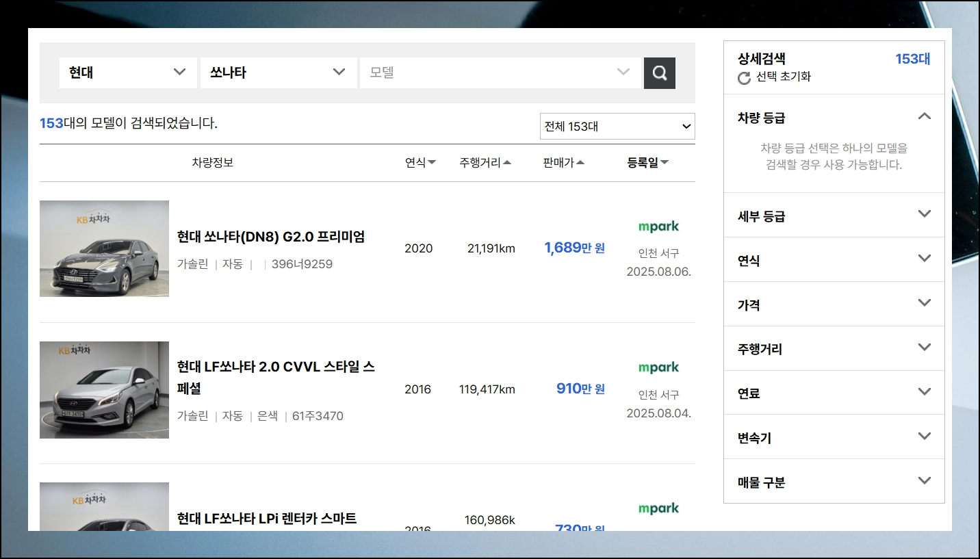Sort the list by 등록일 column
The image size is (980, 559).
(x=648, y=163)
